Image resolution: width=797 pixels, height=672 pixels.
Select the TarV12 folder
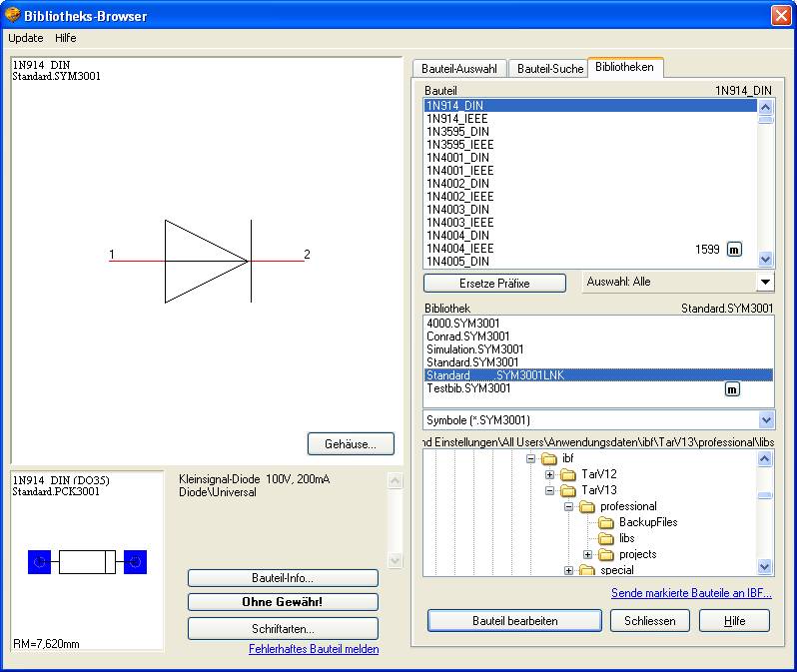tap(599, 474)
